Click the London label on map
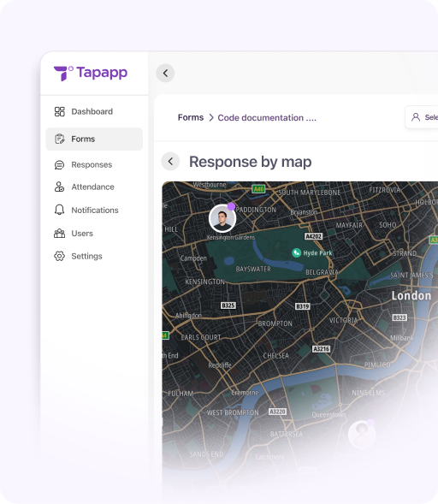438x504 pixels. pos(411,296)
